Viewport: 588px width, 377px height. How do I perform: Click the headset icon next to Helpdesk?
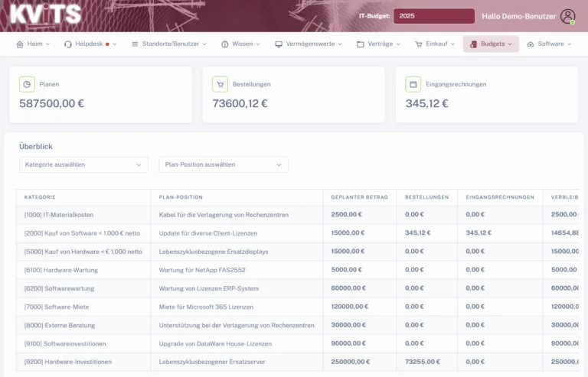coord(68,44)
